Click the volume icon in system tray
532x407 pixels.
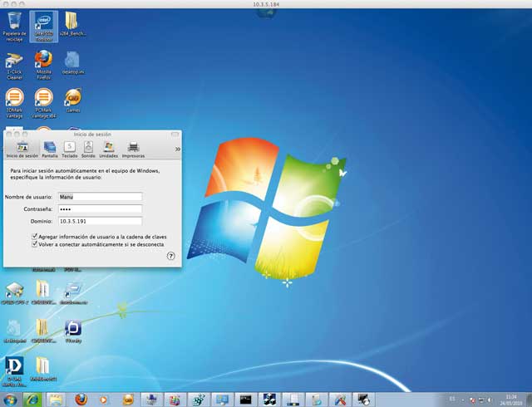(490, 400)
